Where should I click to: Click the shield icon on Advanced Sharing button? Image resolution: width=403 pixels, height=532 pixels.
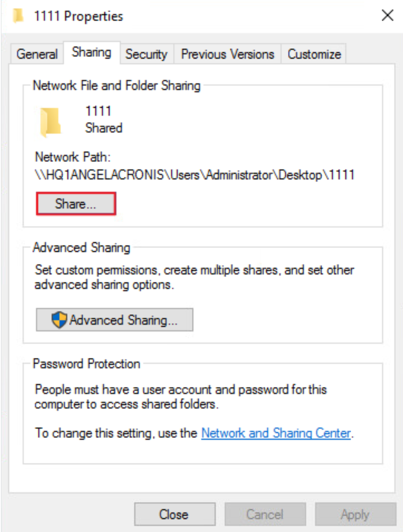[59, 320]
